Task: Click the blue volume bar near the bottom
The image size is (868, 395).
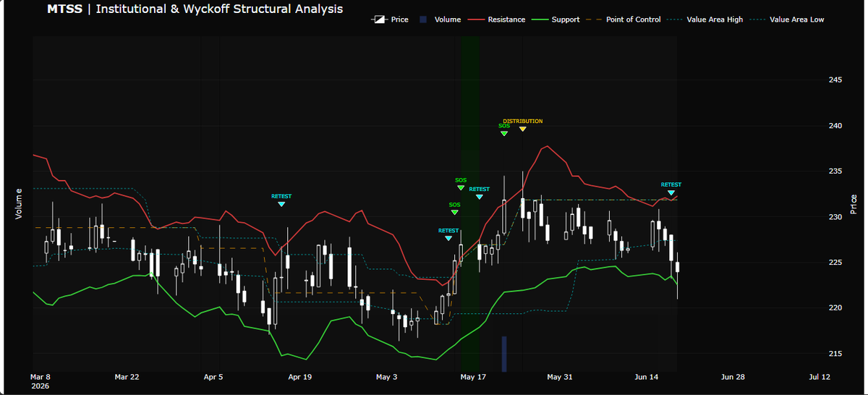Action: (x=504, y=354)
